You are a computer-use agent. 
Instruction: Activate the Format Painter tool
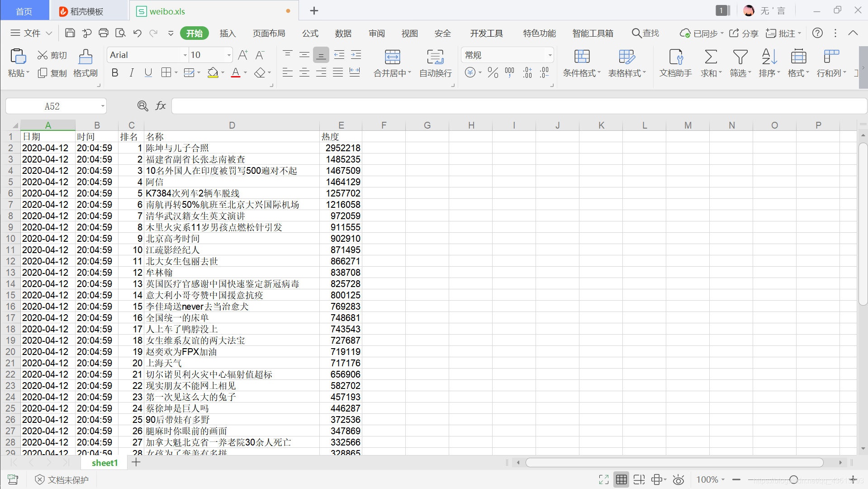pos(85,63)
